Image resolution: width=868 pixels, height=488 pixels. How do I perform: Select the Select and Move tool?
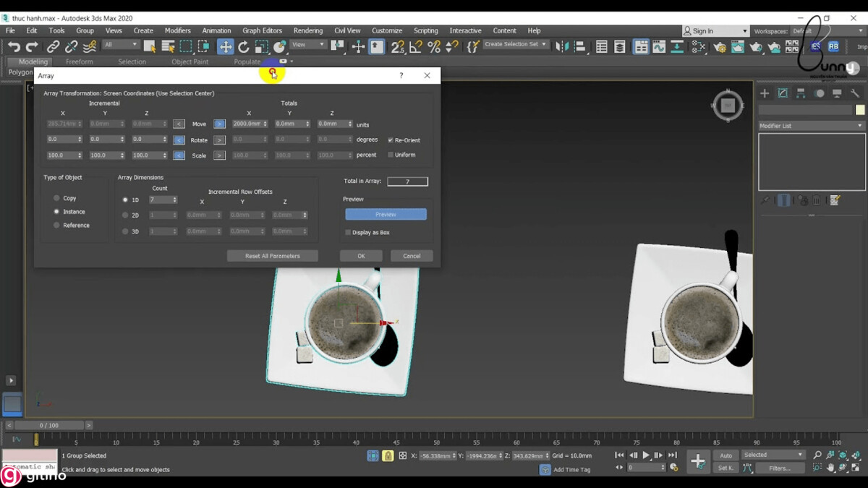click(225, 47)
